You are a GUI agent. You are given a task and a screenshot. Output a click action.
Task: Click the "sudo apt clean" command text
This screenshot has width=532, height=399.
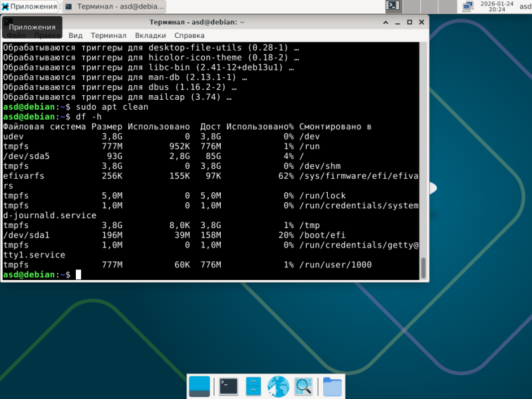[x=112, y=107]
